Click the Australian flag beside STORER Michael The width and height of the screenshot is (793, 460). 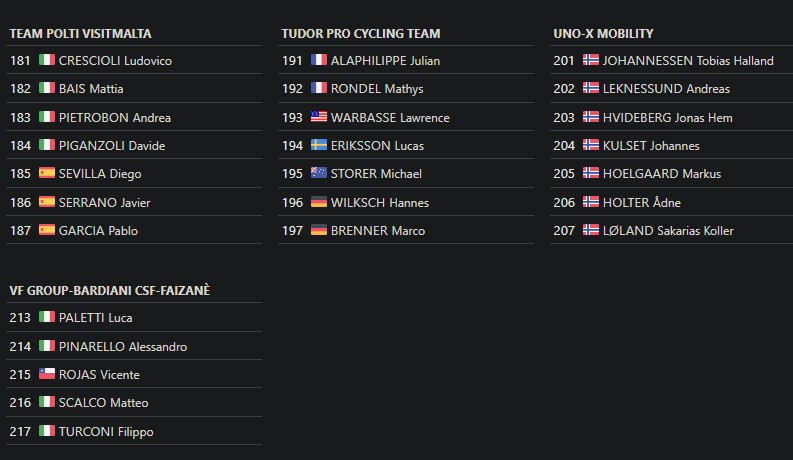point(319,173)
